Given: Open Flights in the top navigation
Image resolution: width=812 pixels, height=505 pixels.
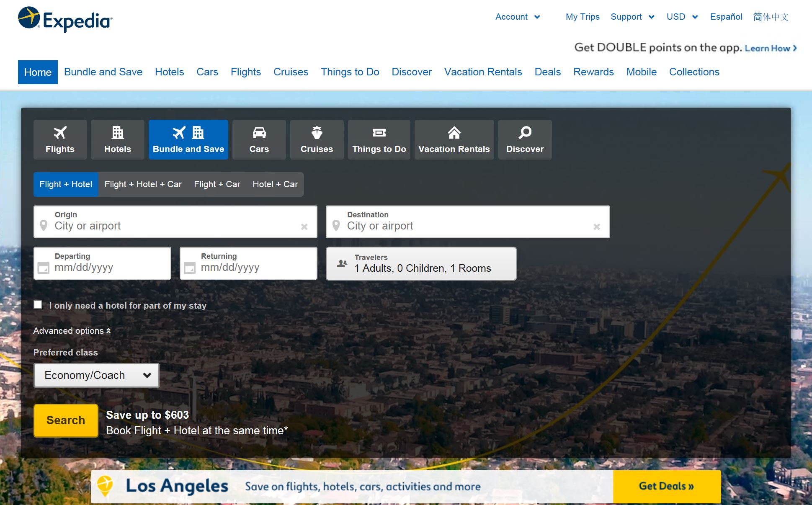Looking at the screenshot, I should 246,72.
